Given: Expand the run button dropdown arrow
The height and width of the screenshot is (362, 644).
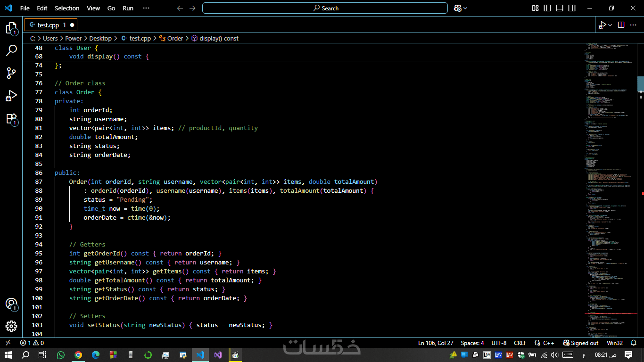Looking at the screenshot, I should pyautogui.click(x=610, y=25).
